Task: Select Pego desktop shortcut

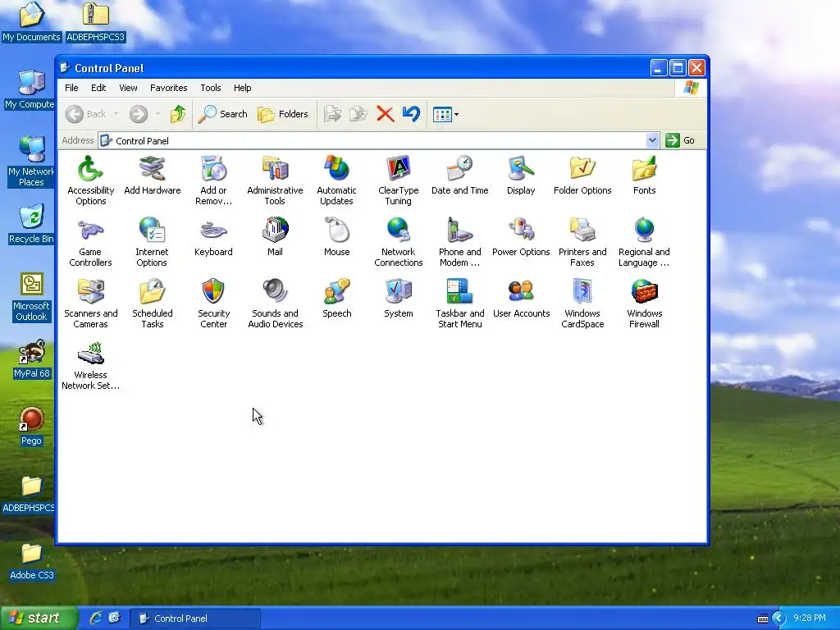Action: point(32,427)
